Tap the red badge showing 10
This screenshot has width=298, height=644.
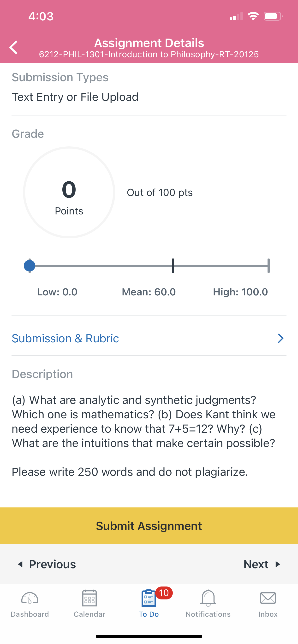pyautogui.click(x=164, y=593)
